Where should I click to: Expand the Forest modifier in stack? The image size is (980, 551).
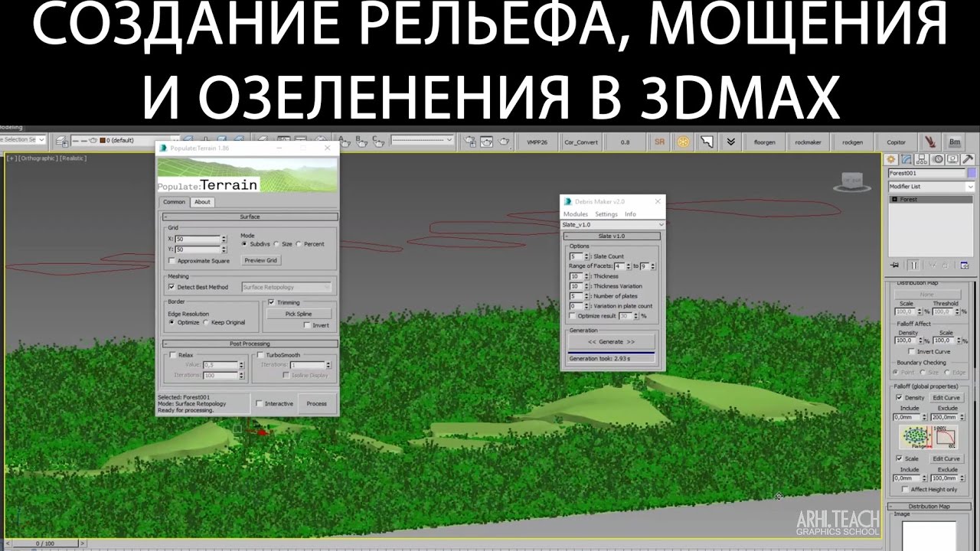coord(894,200)
